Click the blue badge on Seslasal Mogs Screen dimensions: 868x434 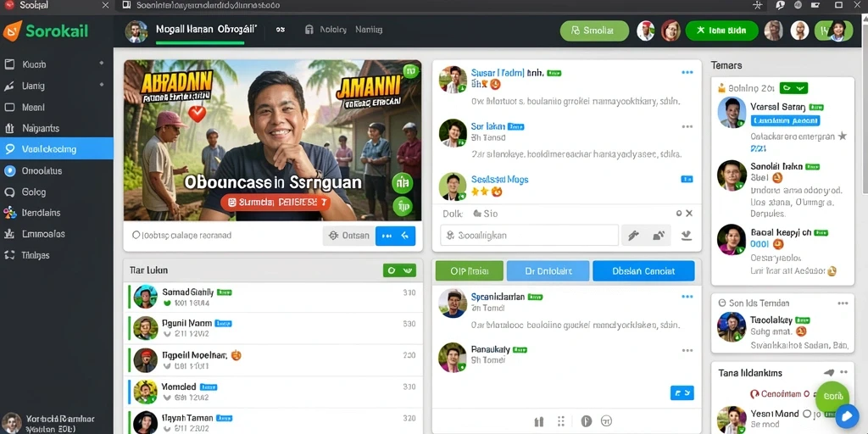[x=687, y=180]
